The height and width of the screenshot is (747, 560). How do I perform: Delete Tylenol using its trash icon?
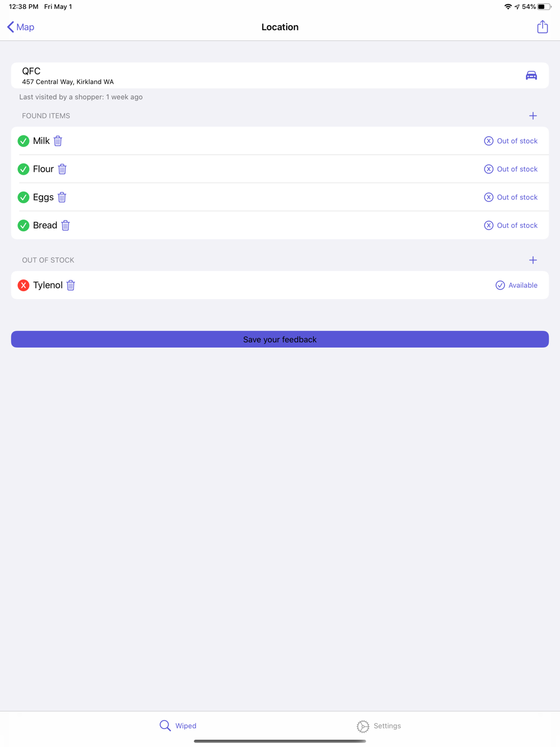(71, 285)
